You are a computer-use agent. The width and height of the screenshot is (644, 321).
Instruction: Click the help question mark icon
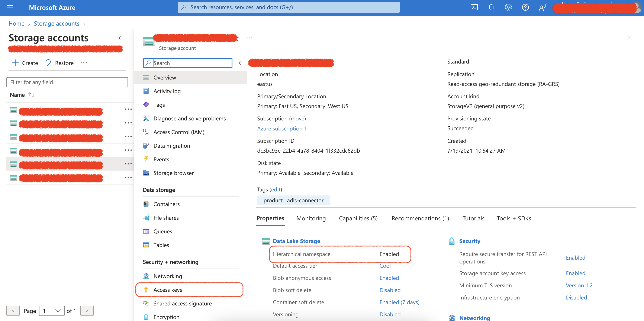tap(525, 7)
